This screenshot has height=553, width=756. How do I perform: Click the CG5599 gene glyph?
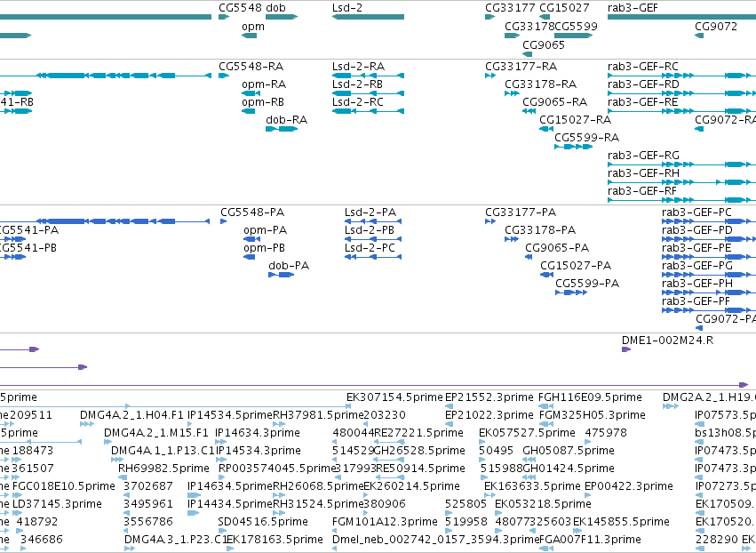[574, 36]
